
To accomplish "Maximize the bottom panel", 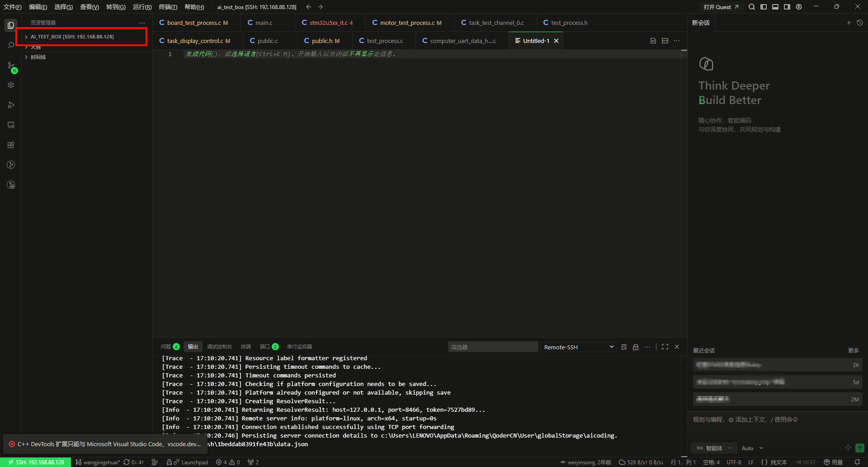I will 665,347.
